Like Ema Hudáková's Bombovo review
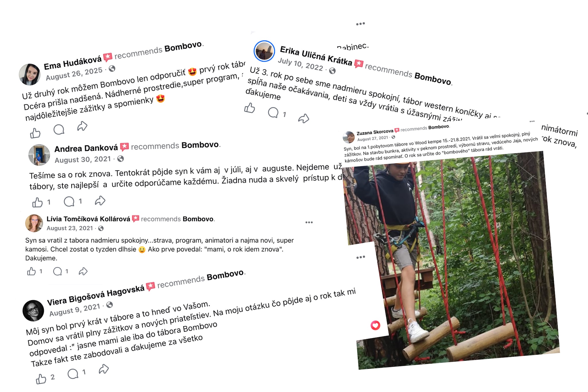 point(35,133)
